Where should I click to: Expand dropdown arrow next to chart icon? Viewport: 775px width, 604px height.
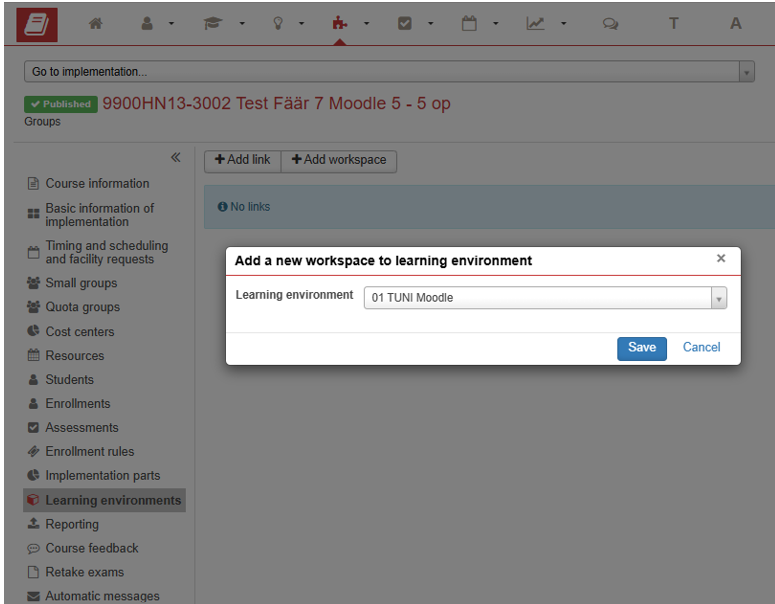[563, 23]
